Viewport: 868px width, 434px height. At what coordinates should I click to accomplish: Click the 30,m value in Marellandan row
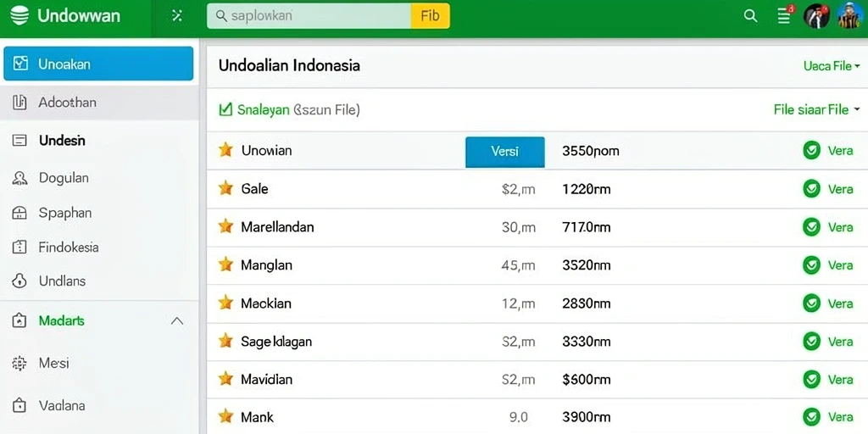coord(518,227)
